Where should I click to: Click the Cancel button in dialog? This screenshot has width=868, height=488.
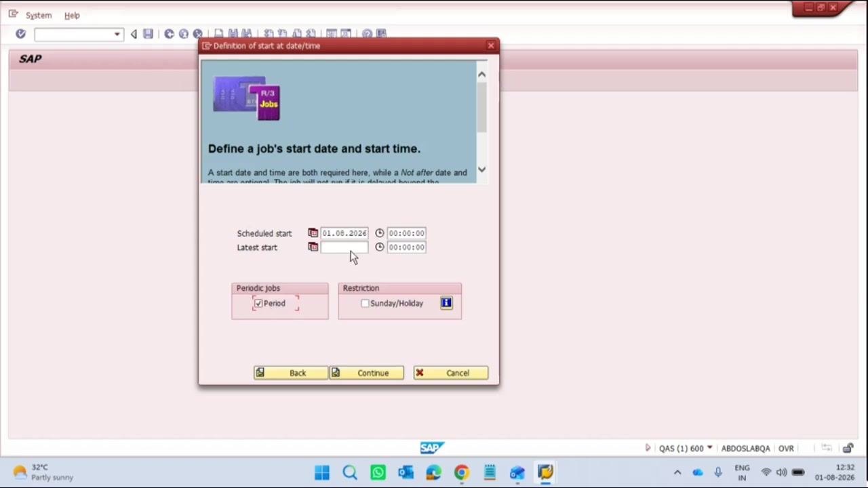click(451, 373)
